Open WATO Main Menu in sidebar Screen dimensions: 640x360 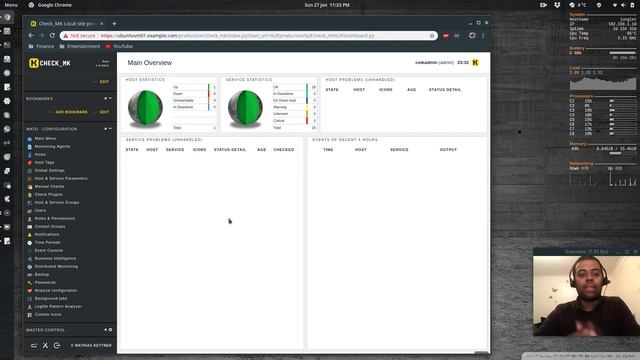point(45,138)
